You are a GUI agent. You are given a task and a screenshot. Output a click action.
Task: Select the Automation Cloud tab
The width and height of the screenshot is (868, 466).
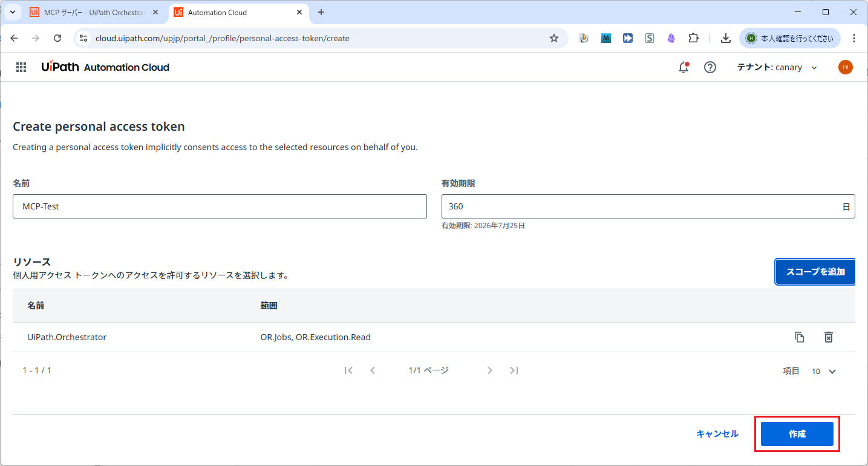coord(236,12)
